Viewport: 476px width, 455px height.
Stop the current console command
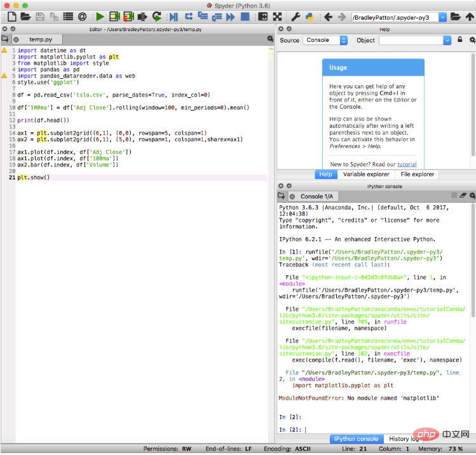pyautogui.click(x=454, y=196)
